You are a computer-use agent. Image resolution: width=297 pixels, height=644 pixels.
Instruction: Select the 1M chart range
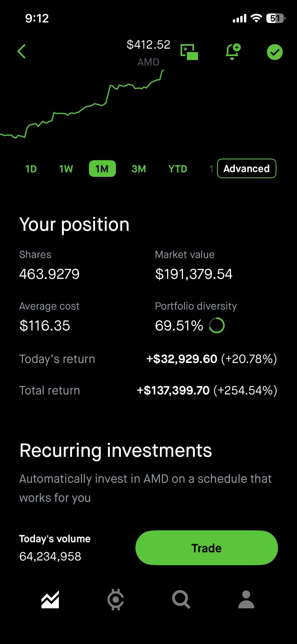102,169
